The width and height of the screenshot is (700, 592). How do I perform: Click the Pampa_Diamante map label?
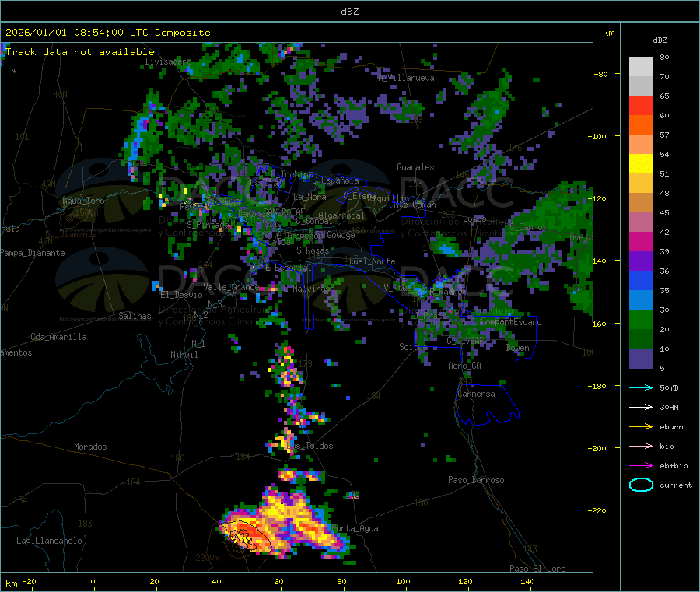coord(32,253)
